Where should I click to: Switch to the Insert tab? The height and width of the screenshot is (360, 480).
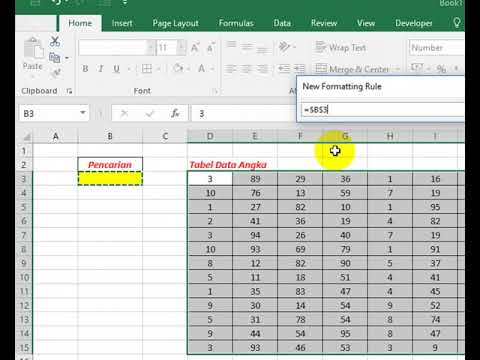pos(122,23)
